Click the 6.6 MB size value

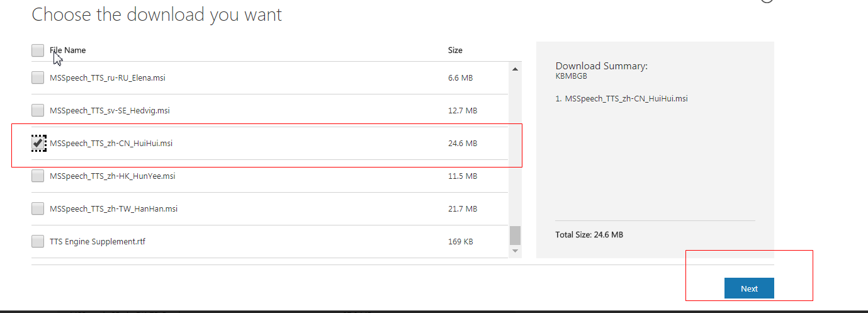[x=460, y=78]
